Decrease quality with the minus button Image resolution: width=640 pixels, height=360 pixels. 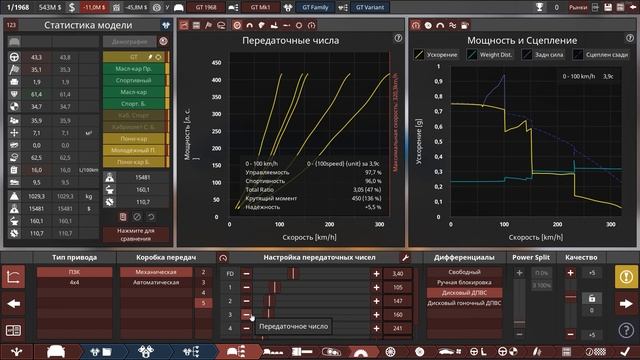tap(570, 334)
